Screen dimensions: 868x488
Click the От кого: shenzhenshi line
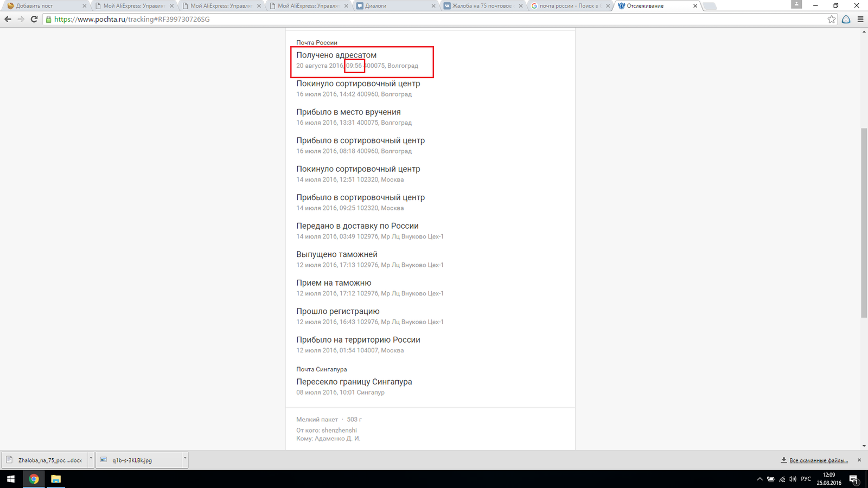327,431
